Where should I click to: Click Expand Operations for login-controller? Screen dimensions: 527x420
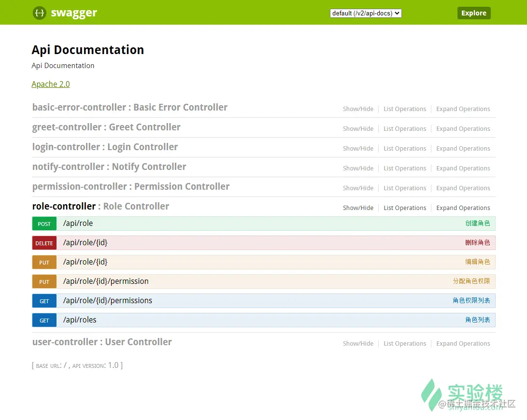[463, 149]
